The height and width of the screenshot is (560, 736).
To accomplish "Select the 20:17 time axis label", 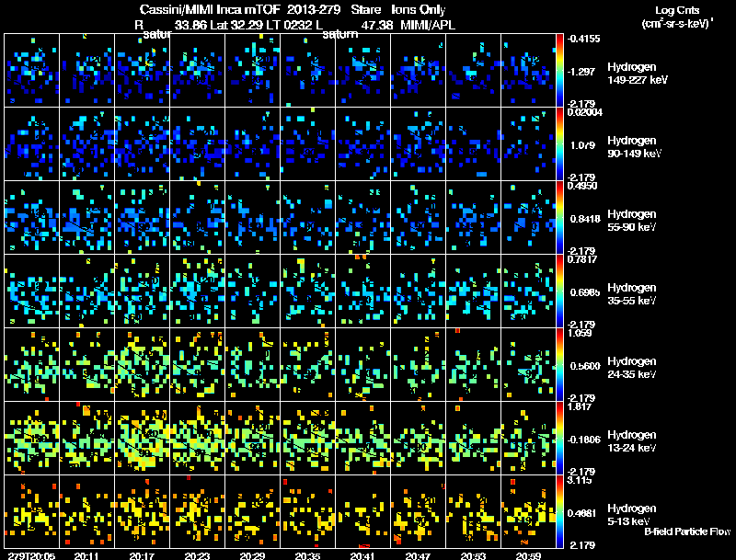I will (x=142, y=556).
